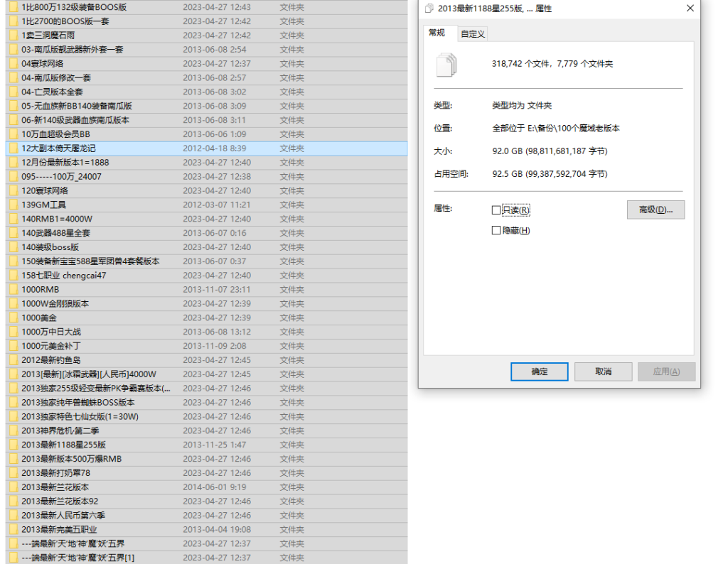Screen dimensions: 728x564
Task: Click the folder icon of 04寰球网络
Action: (x=14, y=63)
